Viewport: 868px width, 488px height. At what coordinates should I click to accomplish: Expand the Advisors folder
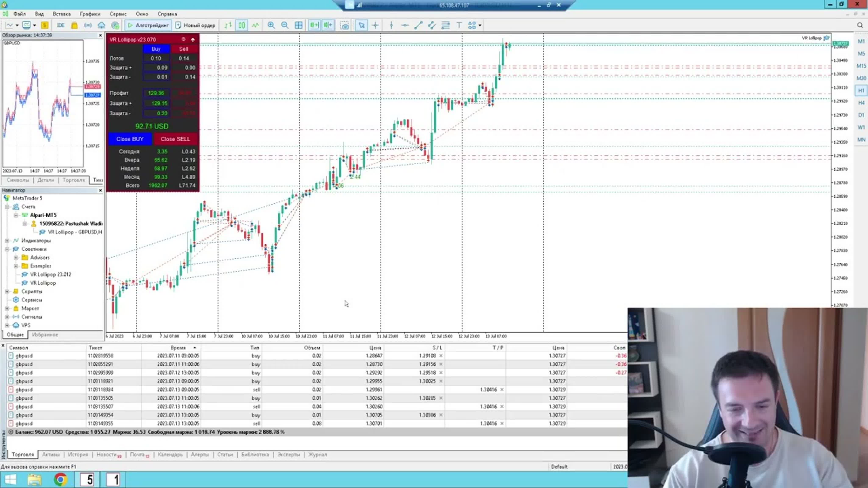pyautogui.click(x=16, y=257)
